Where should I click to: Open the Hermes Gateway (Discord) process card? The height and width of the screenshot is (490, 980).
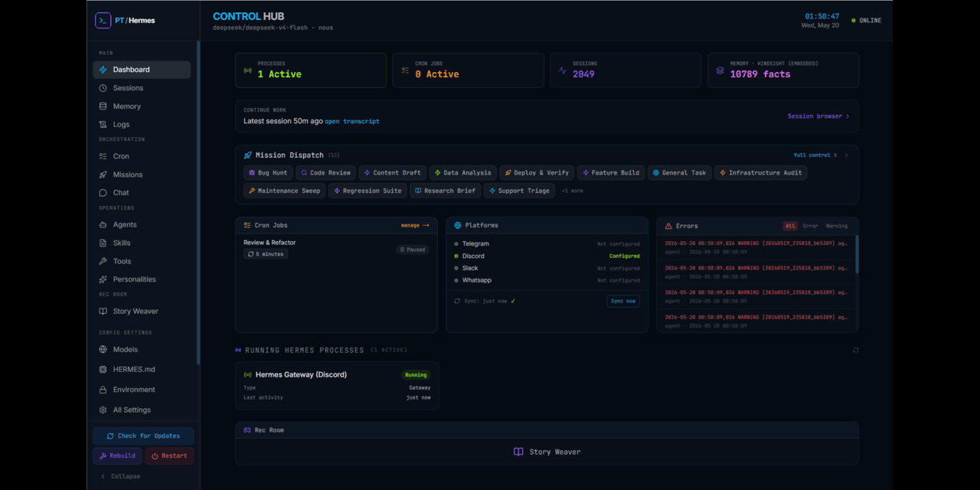point(337,386)
